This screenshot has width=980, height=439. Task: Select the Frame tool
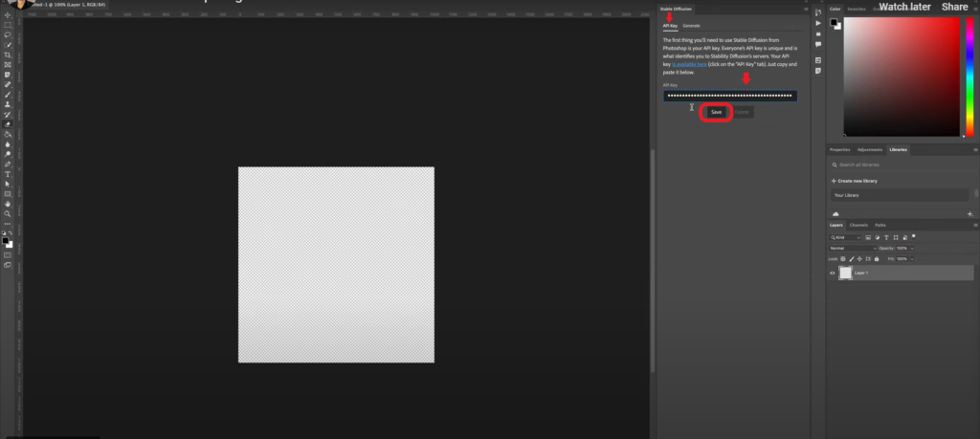pos(8,65)
